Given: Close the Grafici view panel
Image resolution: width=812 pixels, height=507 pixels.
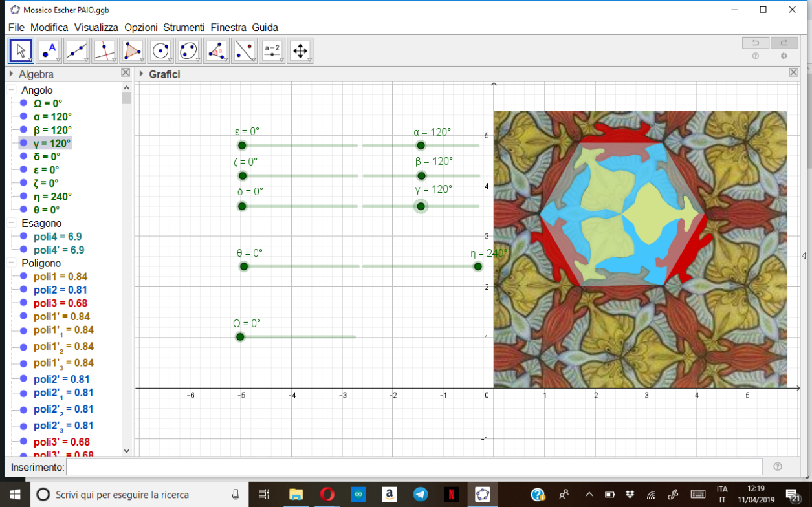Looking at the screenshot, I should point(793,72).
